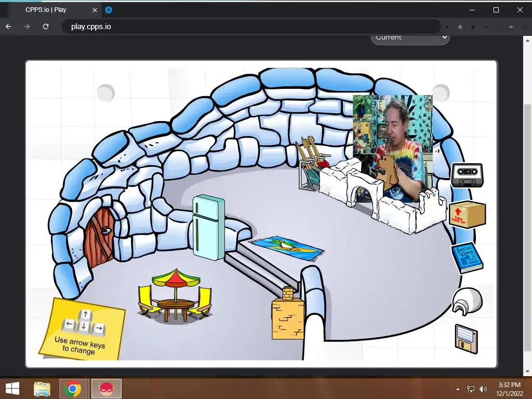Select the umbrella table with yellow chairs
Screen dimensions: 532x399
[x=175, y=296]
